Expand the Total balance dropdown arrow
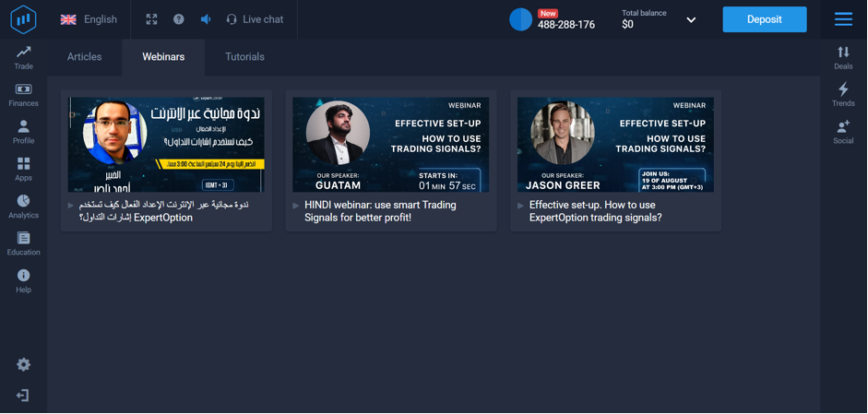868x414 pixels. pyautogui.click(x=691, y=20)
